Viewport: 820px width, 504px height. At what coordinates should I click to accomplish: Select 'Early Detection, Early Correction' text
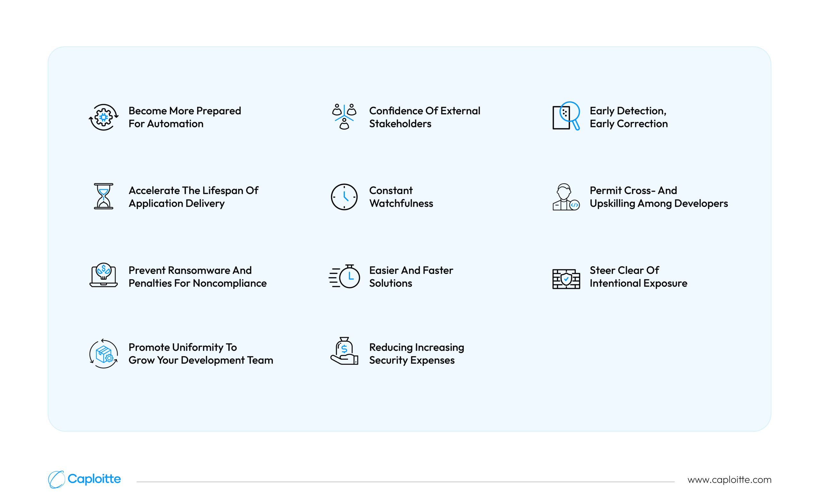click(628, 117)
